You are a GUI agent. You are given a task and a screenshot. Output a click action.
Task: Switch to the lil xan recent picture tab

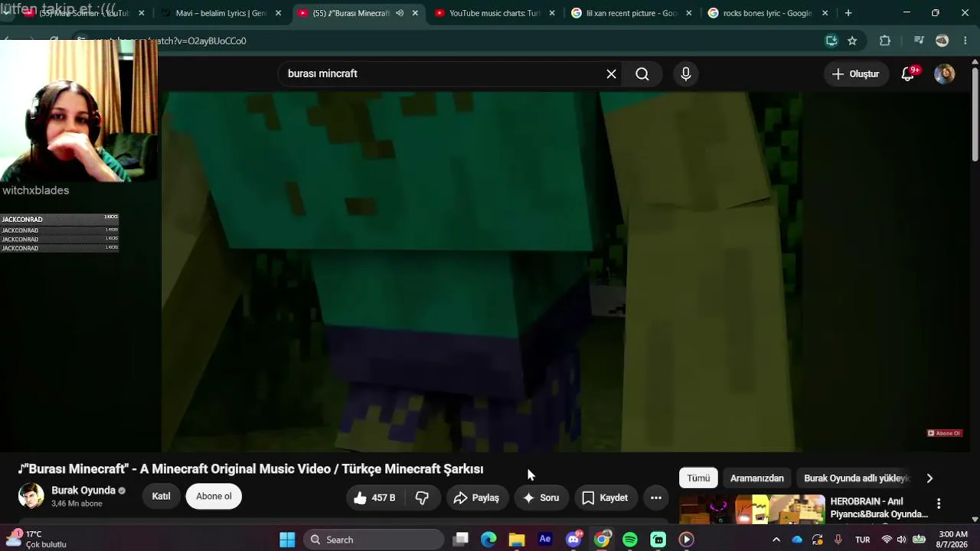click(x=632, y=13)
